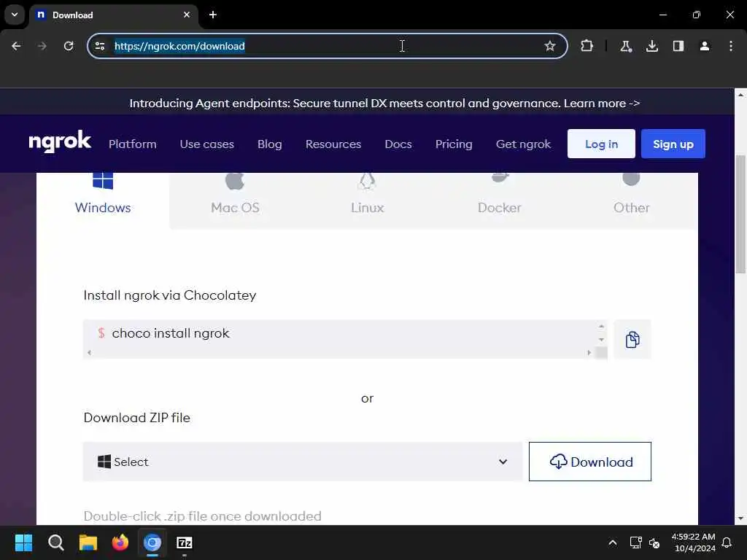Click the page scrollbar up arrow
Screen dimensions: 747x560
coord(740,95)
